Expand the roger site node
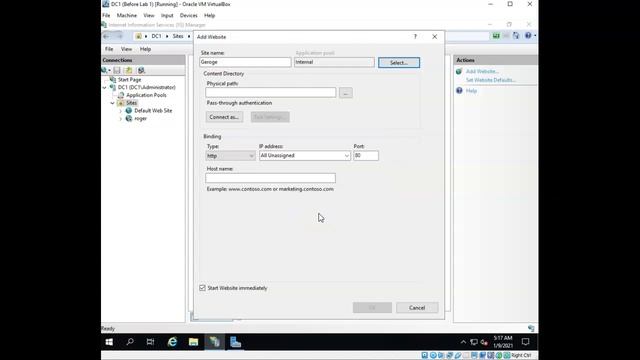The image size is (640, 360). click(x=121, y=118)
